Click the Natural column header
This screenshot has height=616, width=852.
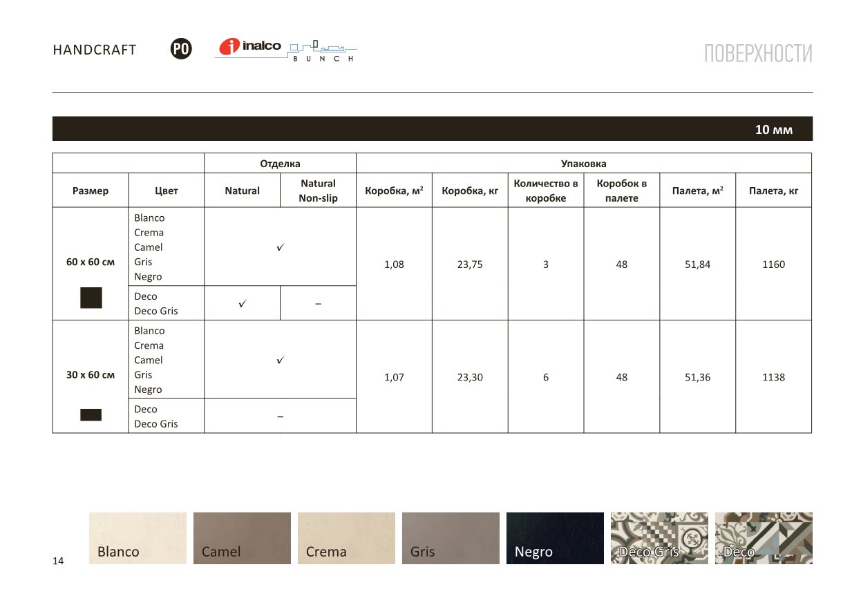(243, 191)
